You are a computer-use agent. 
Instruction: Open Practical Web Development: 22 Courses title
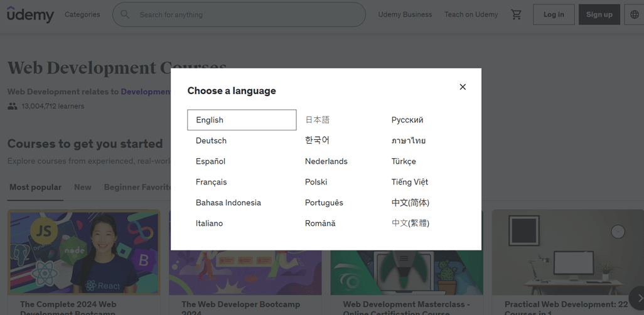coord(566,309)
